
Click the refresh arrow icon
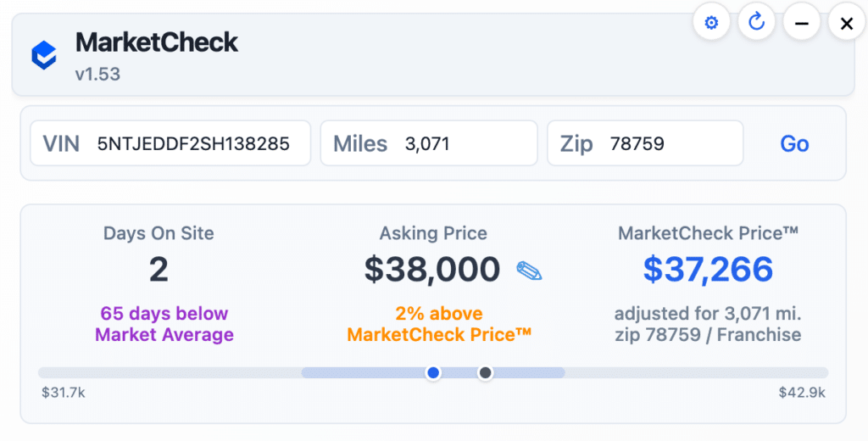coord(756,23)
